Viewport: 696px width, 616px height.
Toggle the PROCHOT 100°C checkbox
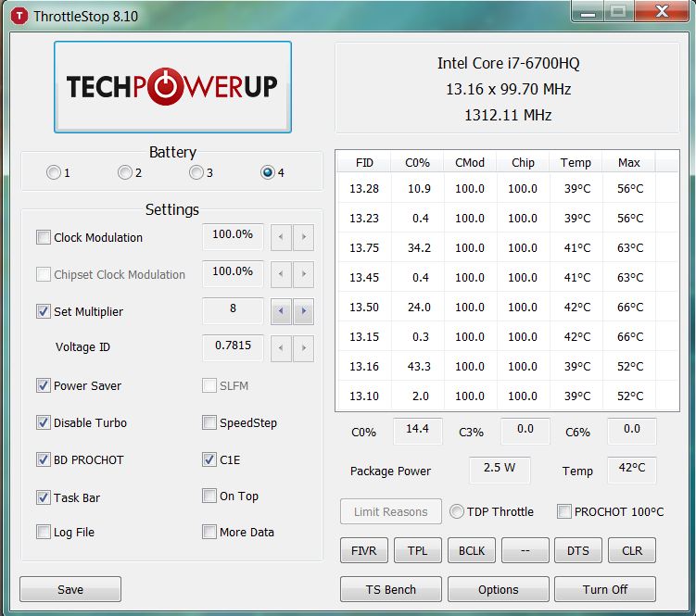pyautogui.click(x=564, y=511)
